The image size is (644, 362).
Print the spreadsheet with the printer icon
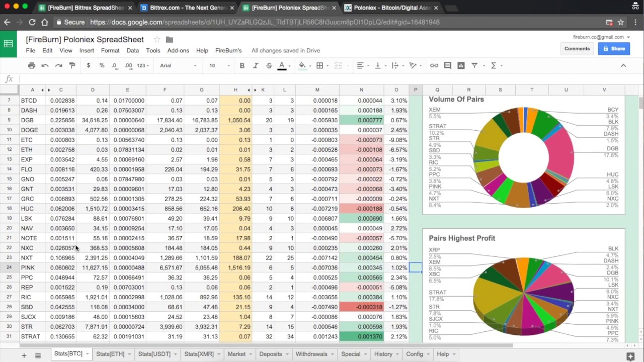[x=32, y=65]
